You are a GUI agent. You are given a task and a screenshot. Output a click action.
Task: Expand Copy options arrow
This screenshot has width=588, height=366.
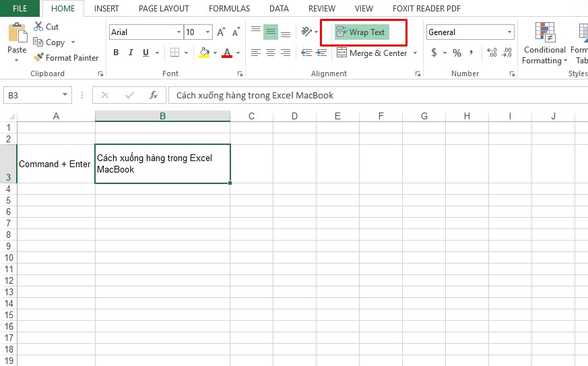[73, 42]
